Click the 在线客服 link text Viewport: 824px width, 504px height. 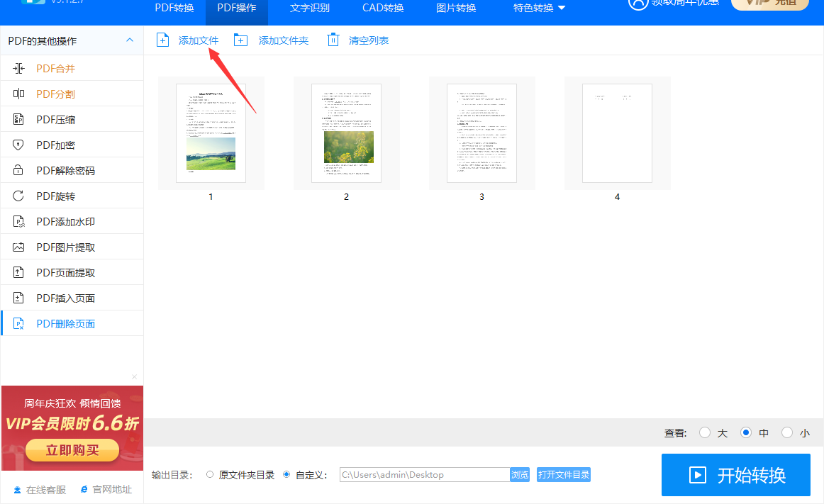46,490
